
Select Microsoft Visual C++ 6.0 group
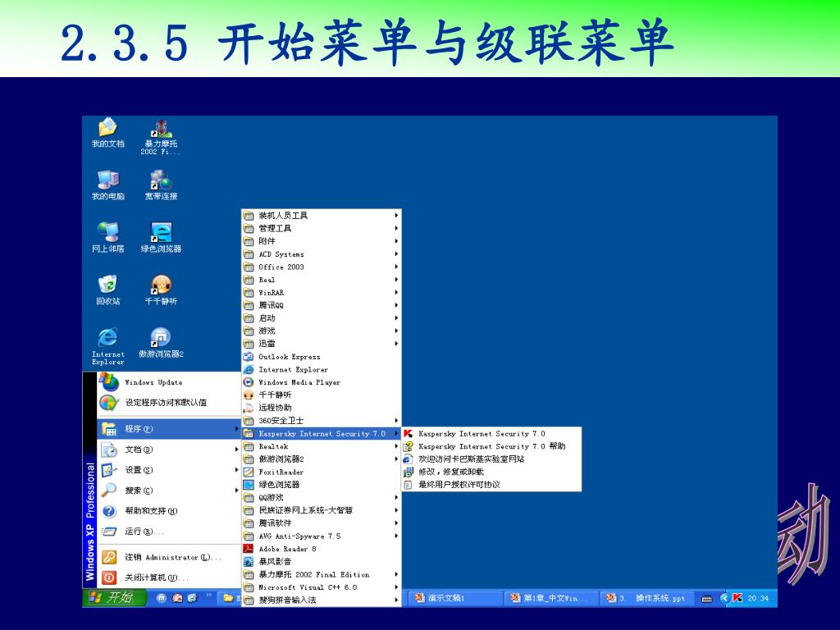322,587
